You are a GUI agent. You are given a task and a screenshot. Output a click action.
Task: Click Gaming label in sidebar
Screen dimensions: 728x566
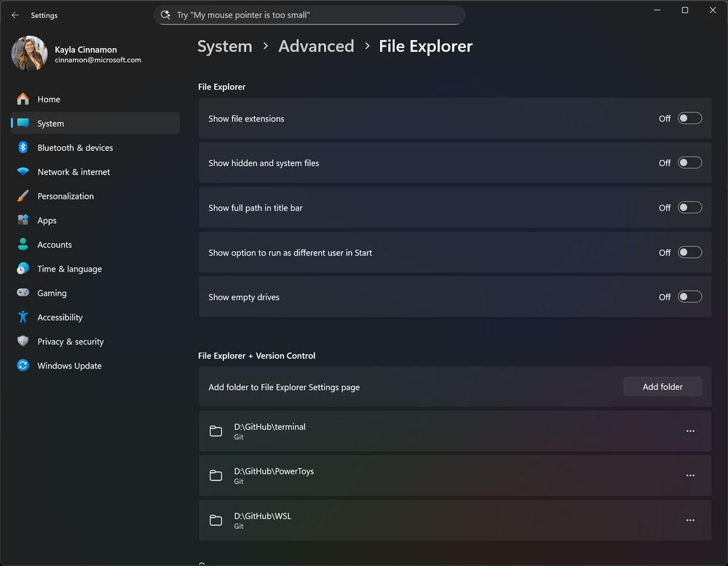point(52,294)
